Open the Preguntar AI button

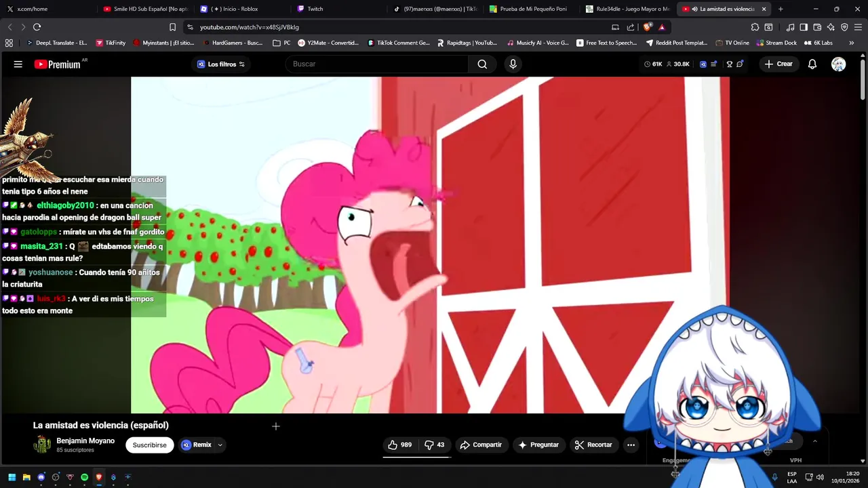click(x=538, y=445)
